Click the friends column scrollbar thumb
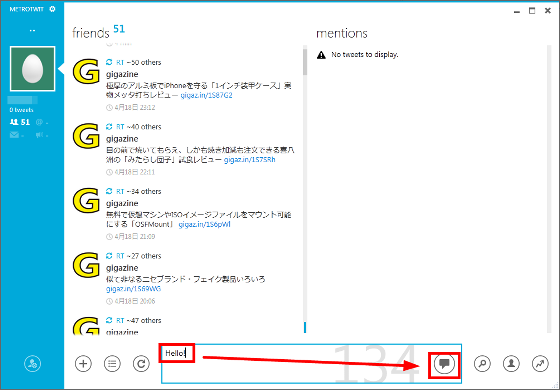560x390 pixels. tap(305, 61)
